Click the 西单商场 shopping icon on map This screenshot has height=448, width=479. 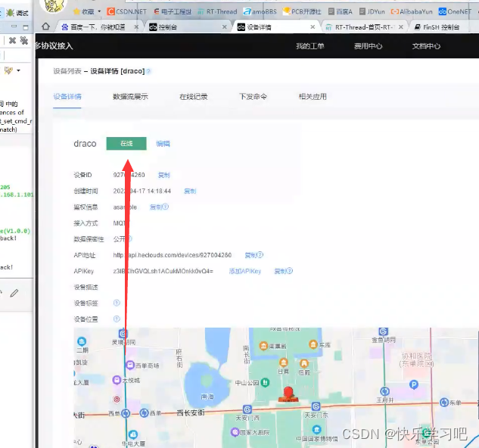pos(130,365)
